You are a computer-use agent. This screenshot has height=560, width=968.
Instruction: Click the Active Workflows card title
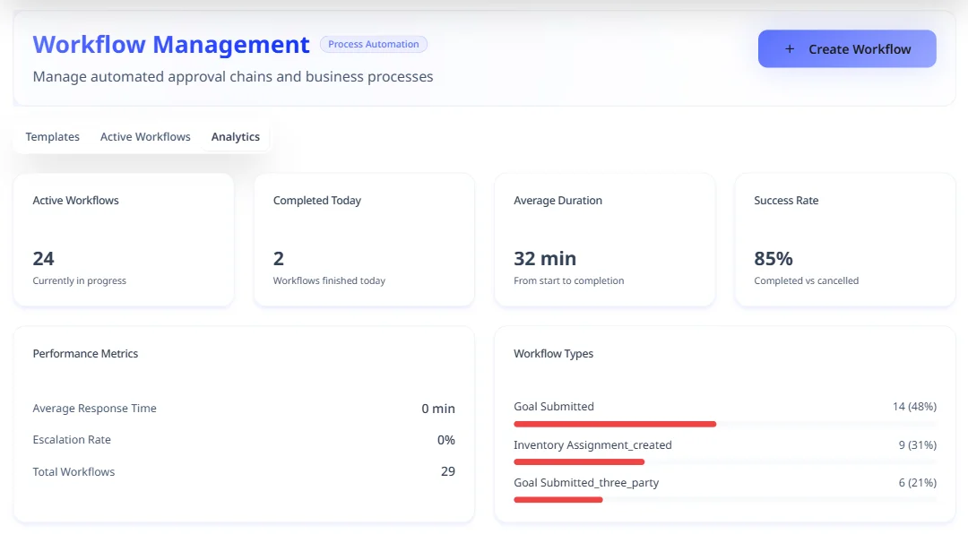75,200
